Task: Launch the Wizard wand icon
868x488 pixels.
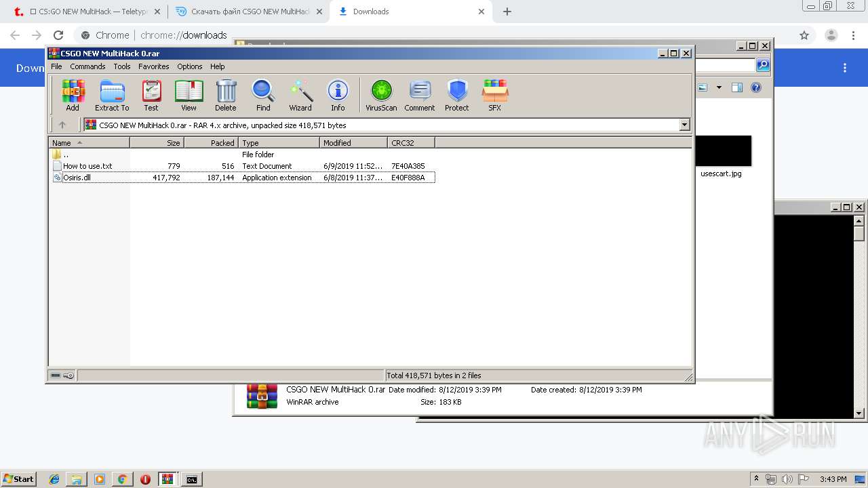Action: 300,95
